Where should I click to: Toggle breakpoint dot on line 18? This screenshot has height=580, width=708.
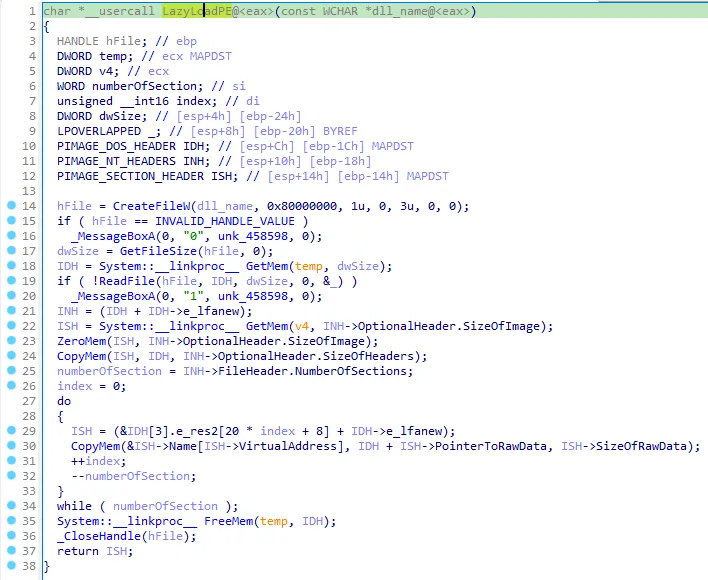tap(11, 265)
